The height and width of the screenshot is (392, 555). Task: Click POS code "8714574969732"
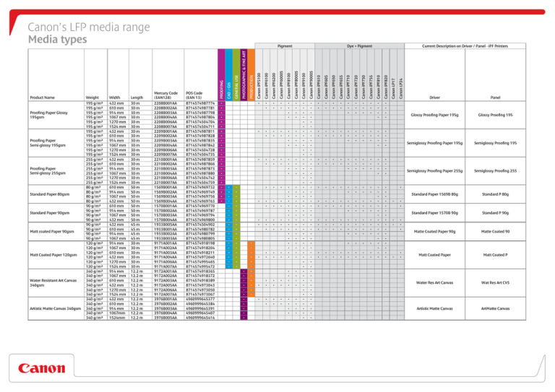click(200, 188)
